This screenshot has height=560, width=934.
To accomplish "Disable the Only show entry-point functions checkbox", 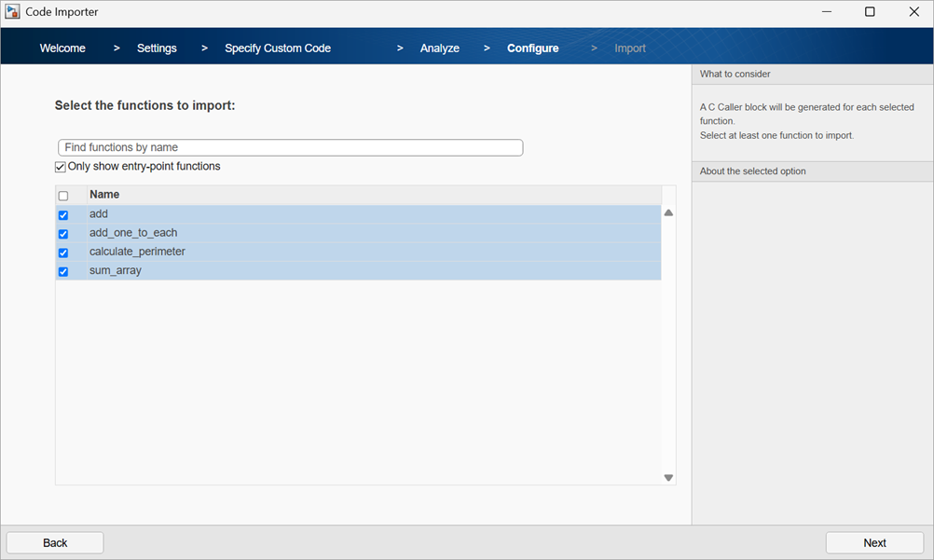I will (60, 166).
